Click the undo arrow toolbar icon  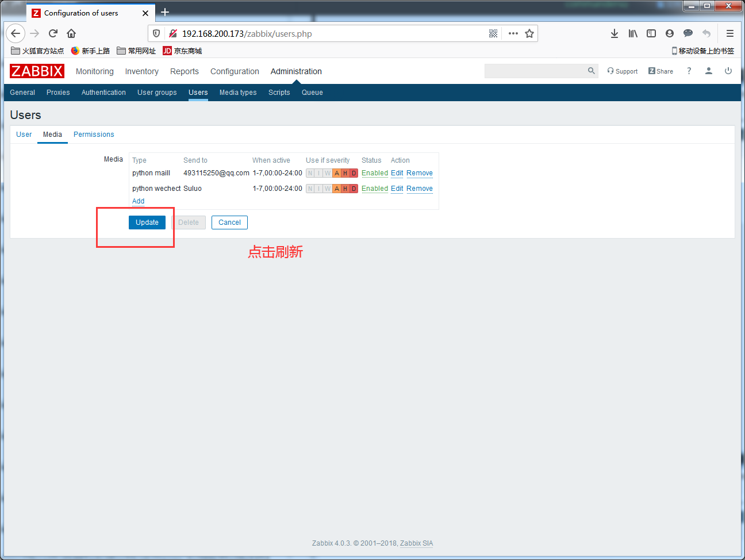(x=706, y=33)
